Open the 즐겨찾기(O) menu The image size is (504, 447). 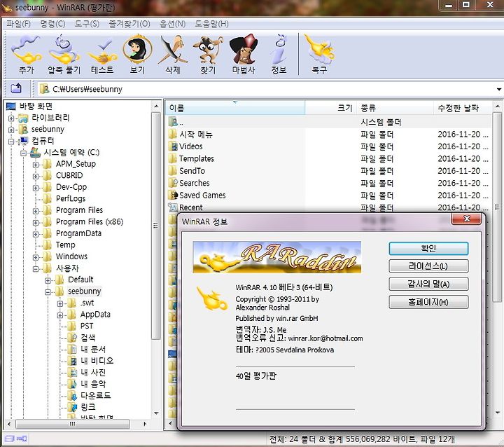tap(129, 24)
